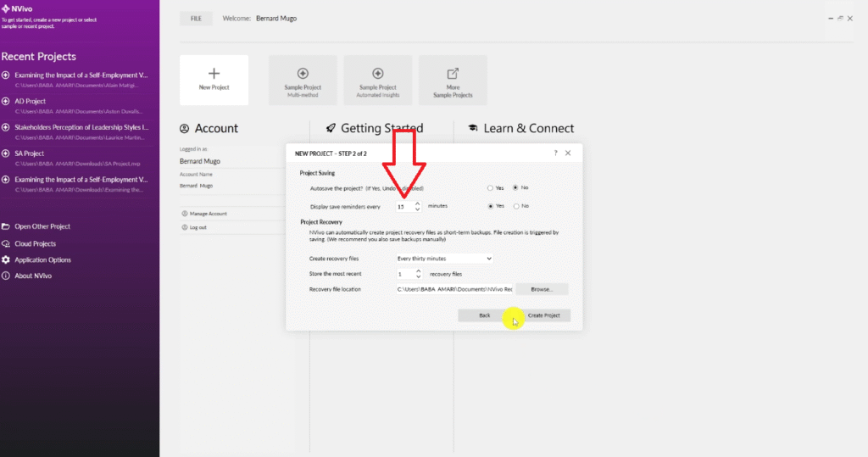Select No for Display save reminders
This screenshot has height=457, width=868.
(515, 206)
